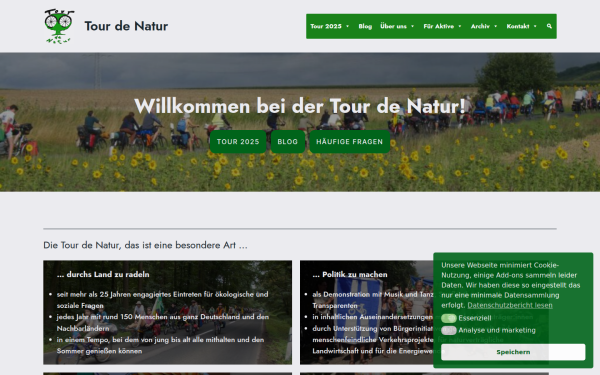Screen dimensions: 600x375
Task: Open the Datenschutzbericht lesen link
Action: click(510, 305)
